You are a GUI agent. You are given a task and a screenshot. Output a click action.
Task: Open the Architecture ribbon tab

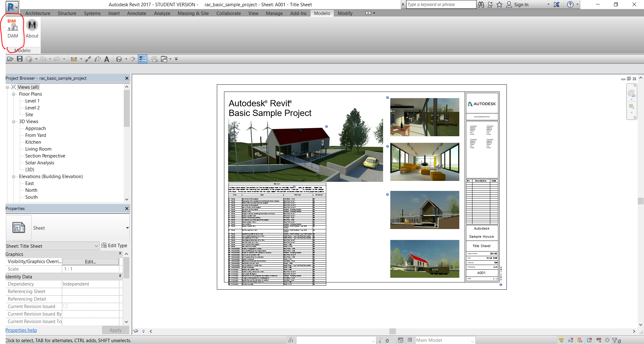[38, 13]
